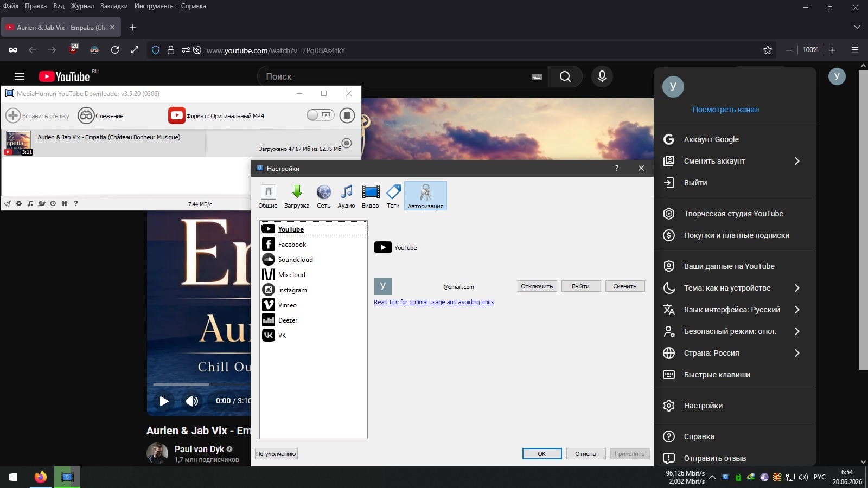Switch to the Теги settings tab

[x=393, y=196]
